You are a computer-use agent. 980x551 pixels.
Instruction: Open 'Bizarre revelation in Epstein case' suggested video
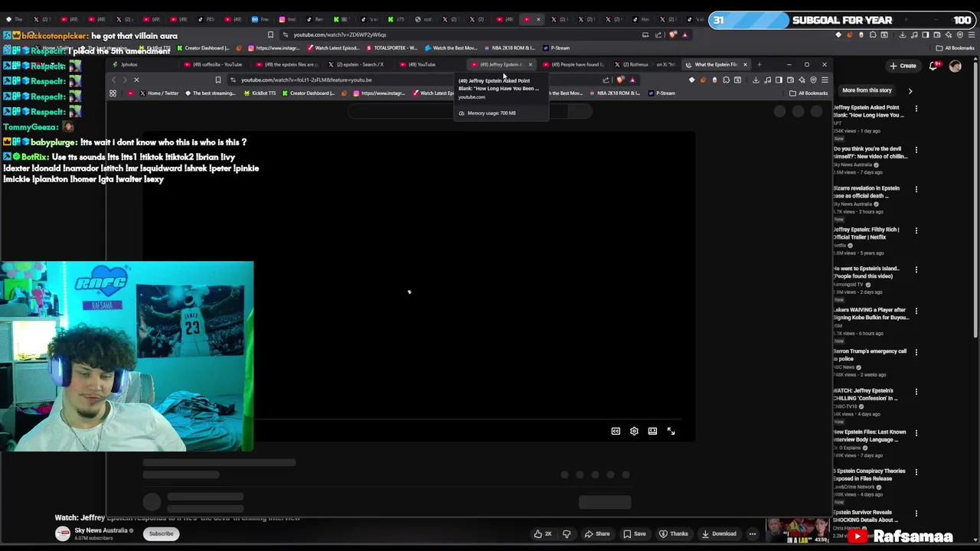pos(866,192)
